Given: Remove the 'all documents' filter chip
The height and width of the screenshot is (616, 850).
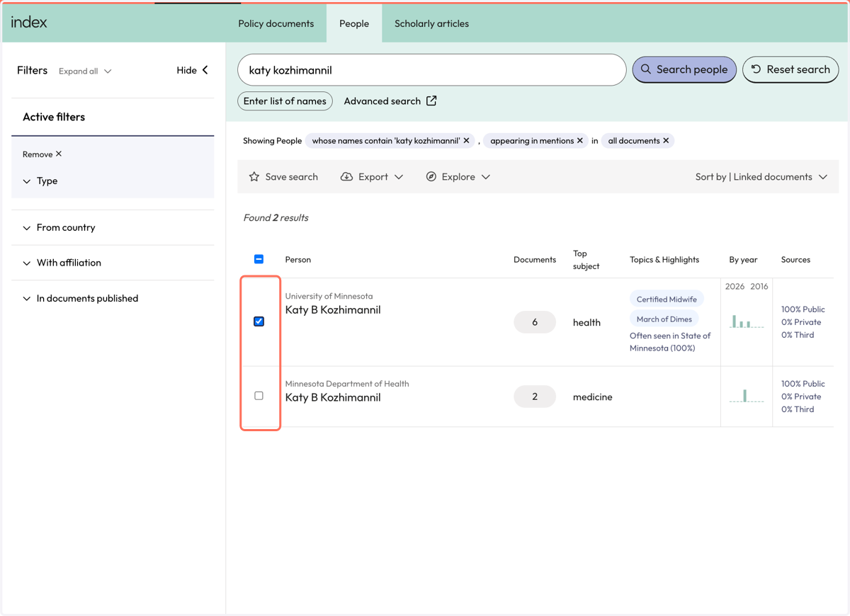Looking at the screenshot, I should point(666,141).
